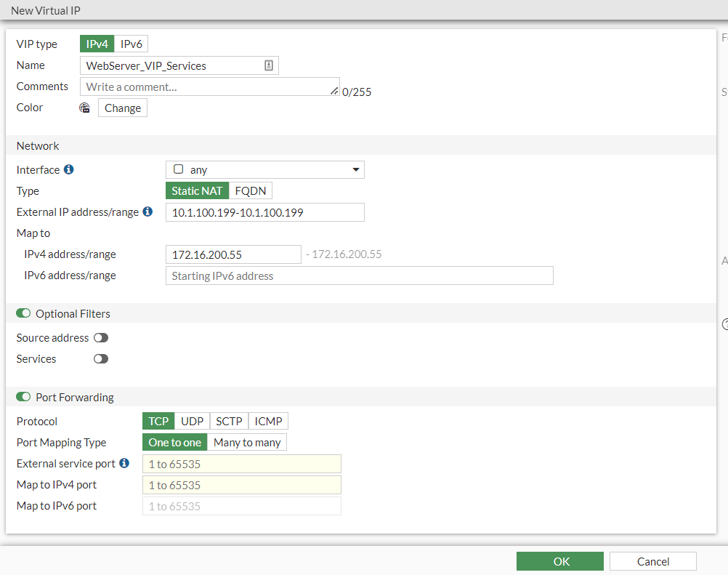The width and height of the screenshot is (728, 575).
Task: Enable the Source address filter toggle
Action: pos(100,337)
